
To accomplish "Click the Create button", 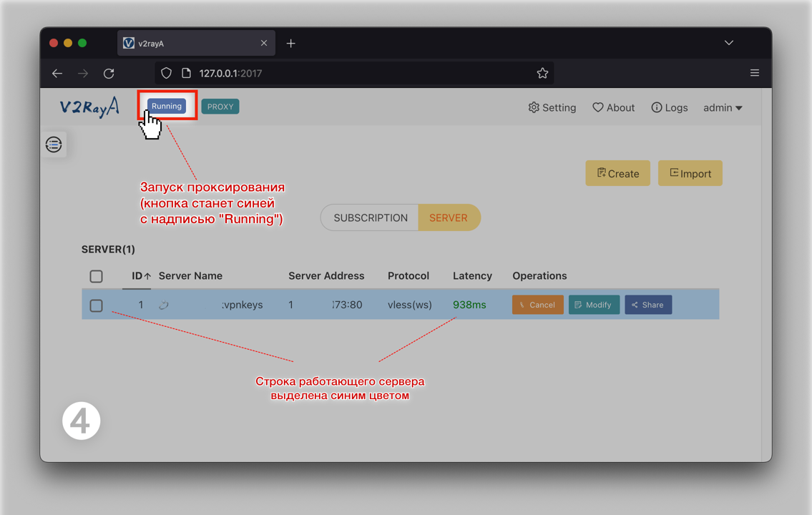I will [617, 173].
